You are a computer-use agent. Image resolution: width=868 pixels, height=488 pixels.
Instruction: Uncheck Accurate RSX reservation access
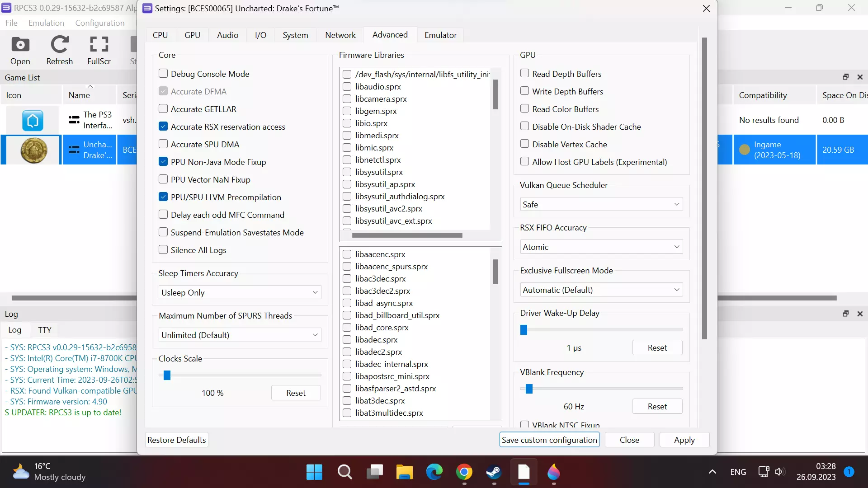(x=163, y=127)
